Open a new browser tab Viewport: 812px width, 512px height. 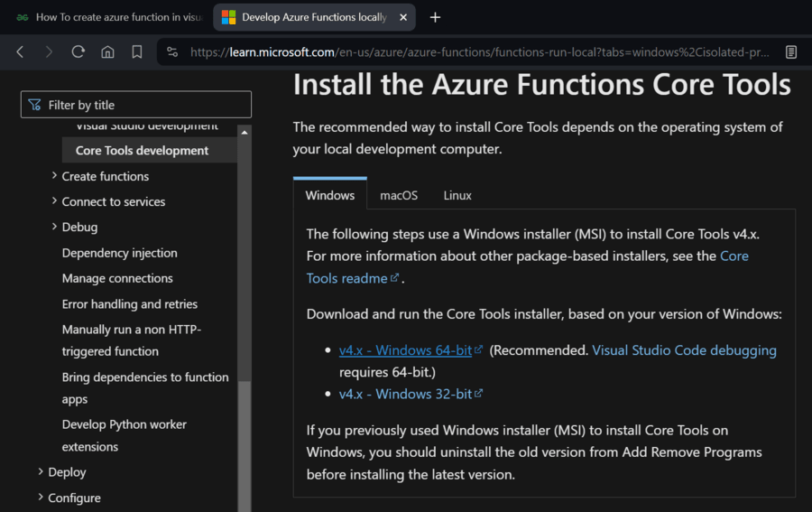[435, 17]
